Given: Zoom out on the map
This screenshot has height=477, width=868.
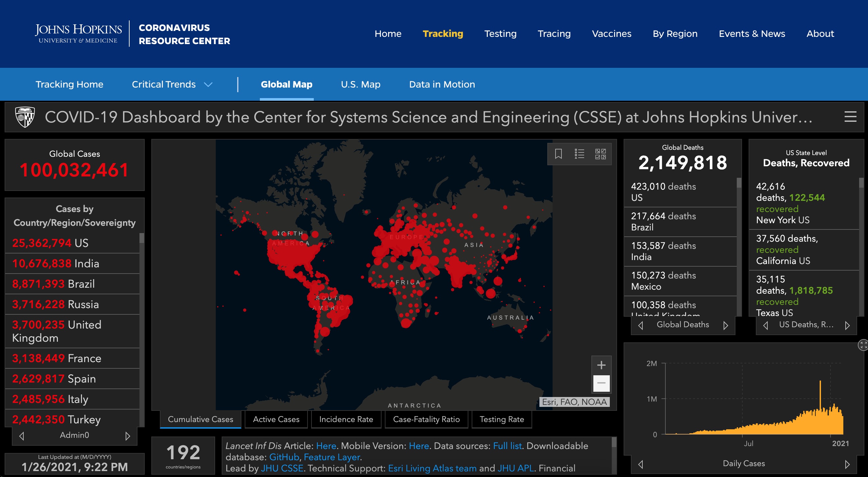Looking at the screenshot, I should pos(601,383).
